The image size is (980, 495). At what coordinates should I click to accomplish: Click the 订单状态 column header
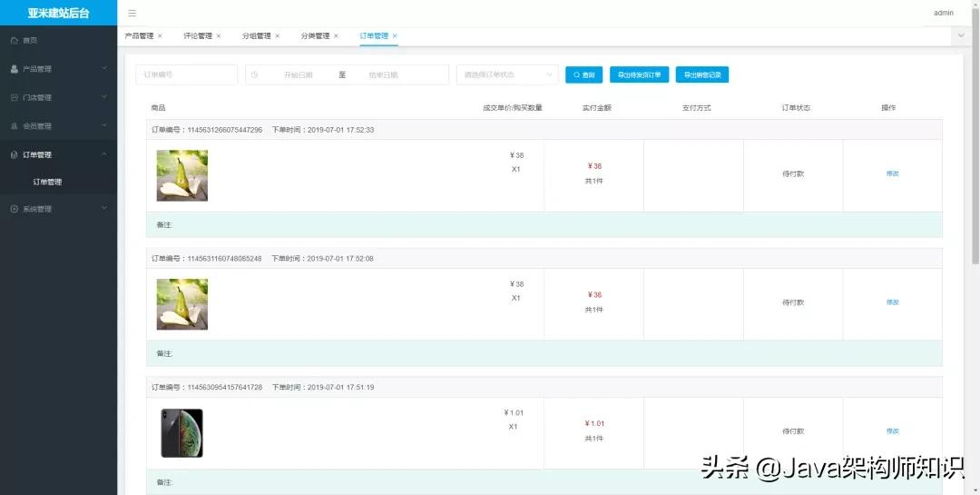point(797,108)
